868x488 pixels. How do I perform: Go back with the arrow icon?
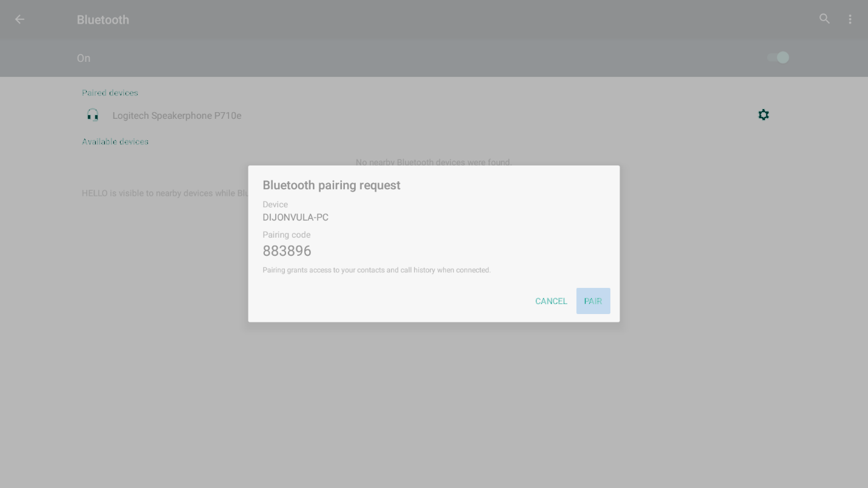19,19
